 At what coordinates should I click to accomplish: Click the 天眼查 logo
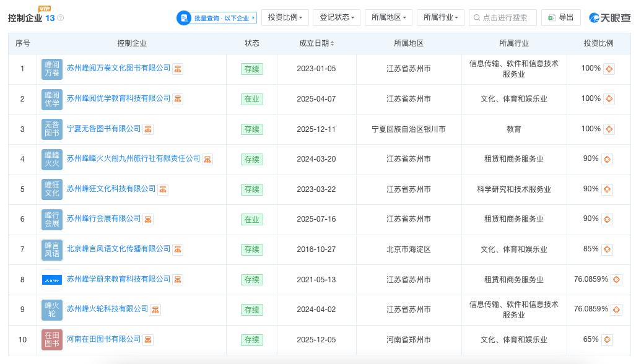tap(609, 18)
